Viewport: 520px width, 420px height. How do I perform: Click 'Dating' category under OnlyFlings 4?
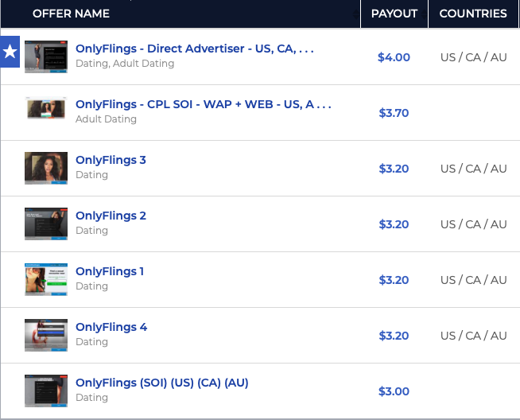point(92,342)
